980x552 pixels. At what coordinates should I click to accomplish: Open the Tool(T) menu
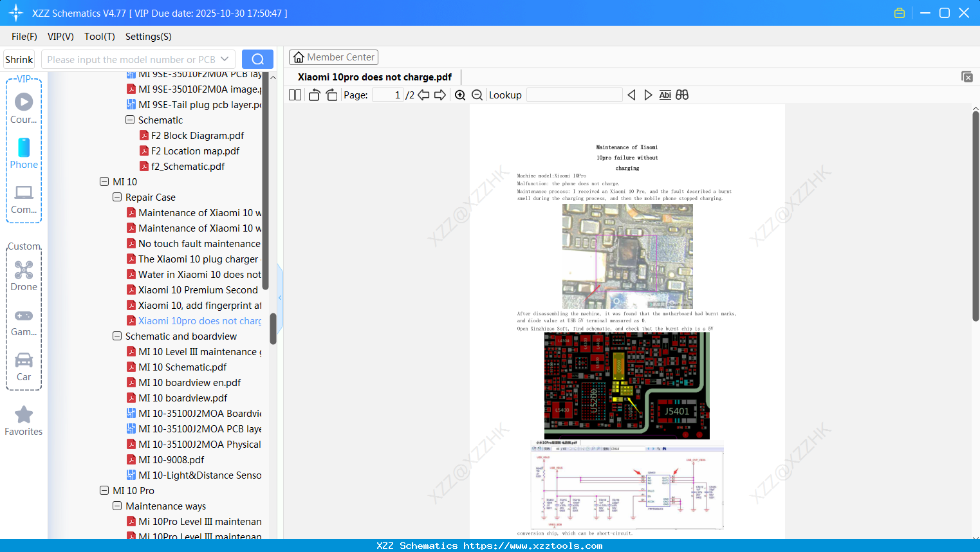point(100,37)
